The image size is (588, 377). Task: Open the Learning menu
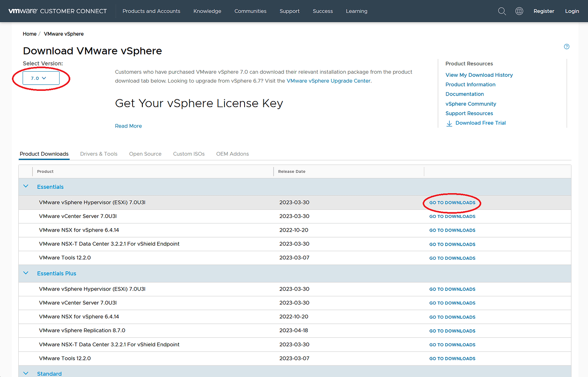click(357, 11)
